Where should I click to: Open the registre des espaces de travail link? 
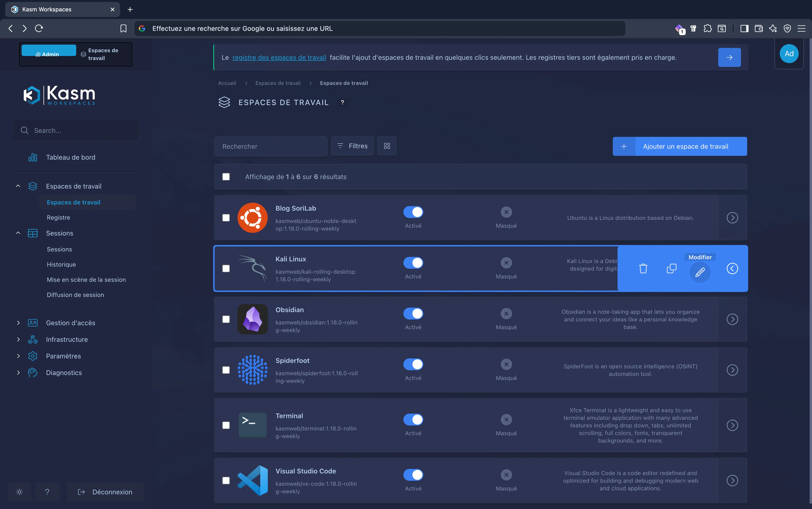[279, 57]
